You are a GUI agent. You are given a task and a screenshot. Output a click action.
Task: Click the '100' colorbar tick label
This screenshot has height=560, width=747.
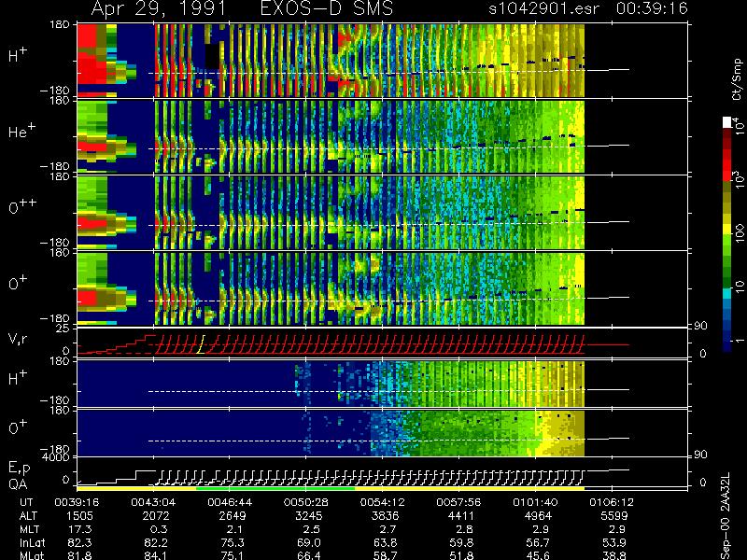739,233
